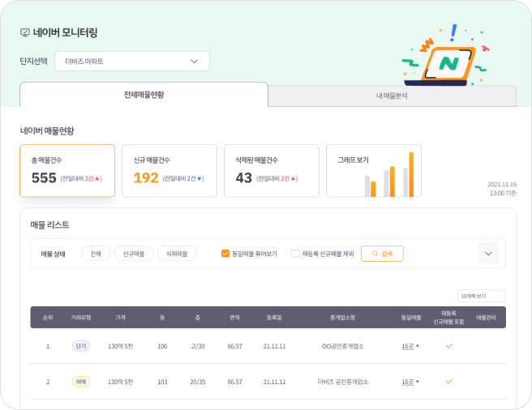Sort by the 거래유형 column header
Viewport: 532px width, 410px height.
click(x=81, y=318)
